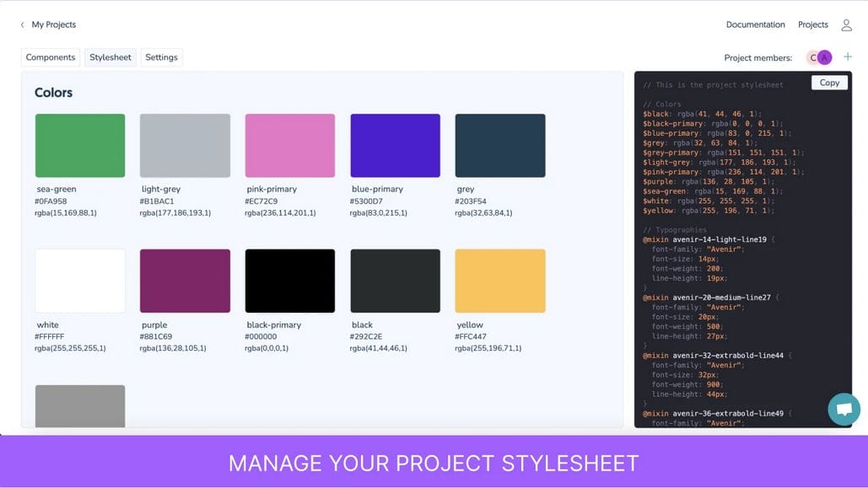Click the yellow color swatch
The width and height of the screenshot is (868, 488).
coord(499,281)
